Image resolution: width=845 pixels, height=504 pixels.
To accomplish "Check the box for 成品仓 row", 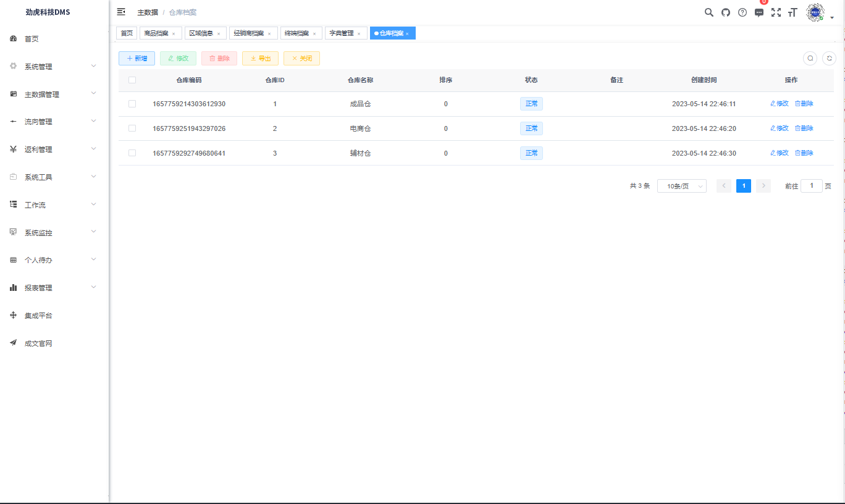I will (x=132, y=104).
